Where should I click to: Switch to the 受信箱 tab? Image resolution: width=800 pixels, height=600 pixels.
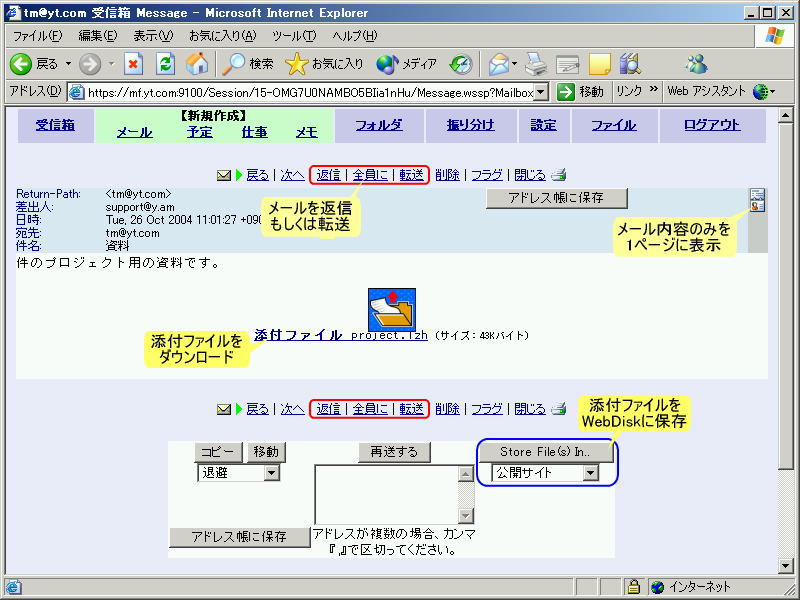[55, 125]
